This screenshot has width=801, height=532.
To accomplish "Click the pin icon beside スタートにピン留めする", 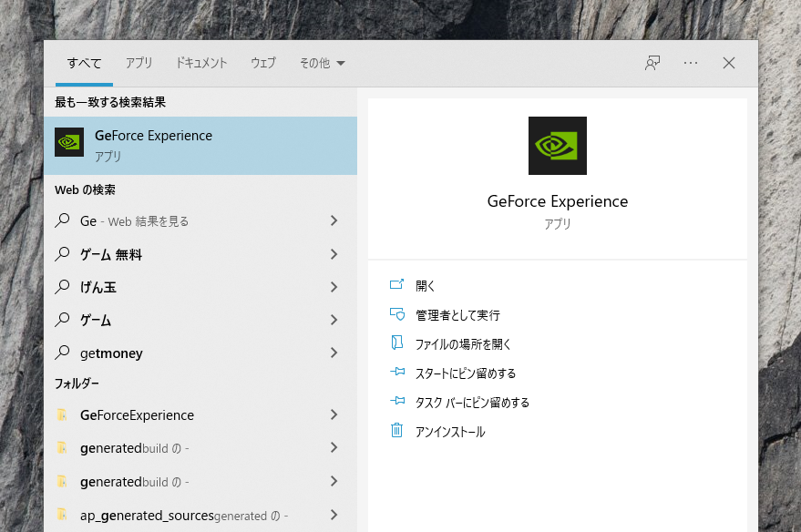I will click(x=397, y=371).
